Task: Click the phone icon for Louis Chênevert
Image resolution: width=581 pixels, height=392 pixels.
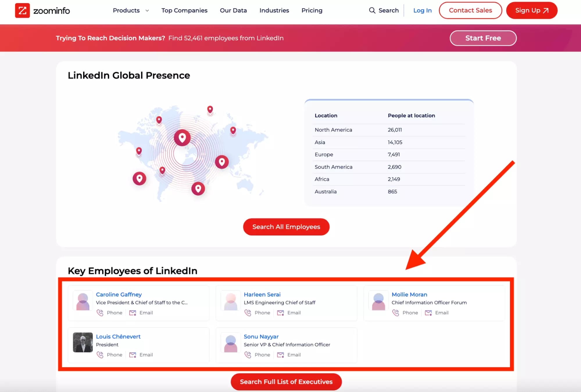Action: [101, 355]
